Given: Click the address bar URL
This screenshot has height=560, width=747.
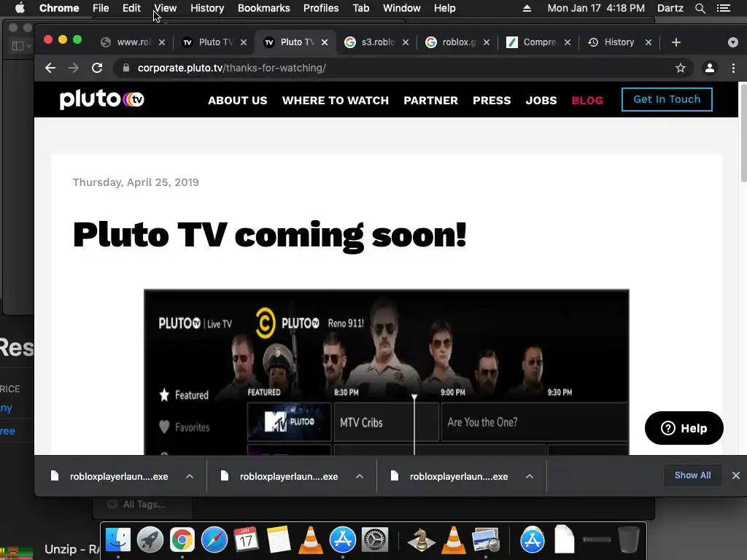Looking at the screenshot, I should pos(231,68).
